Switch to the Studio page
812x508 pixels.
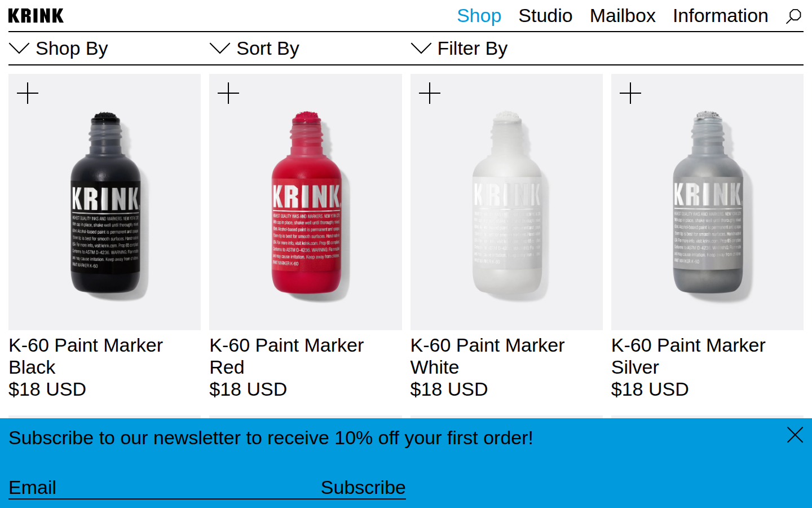(545, 16)
